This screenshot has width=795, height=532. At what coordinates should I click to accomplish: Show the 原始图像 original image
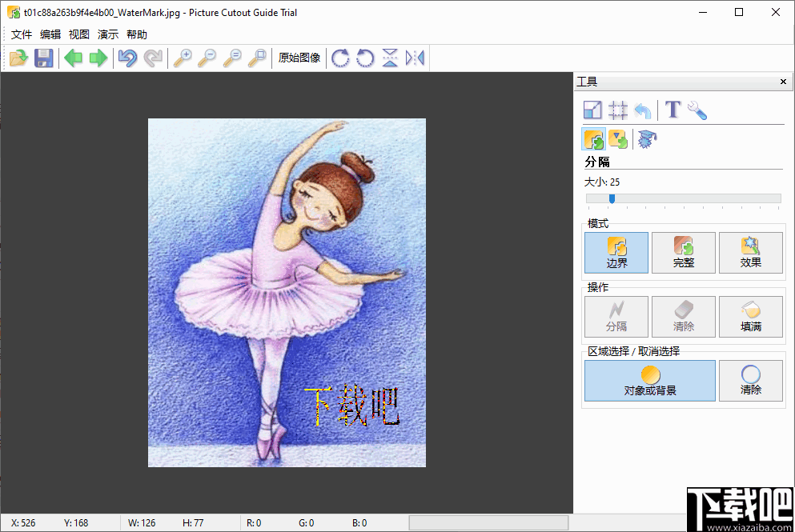299,58
